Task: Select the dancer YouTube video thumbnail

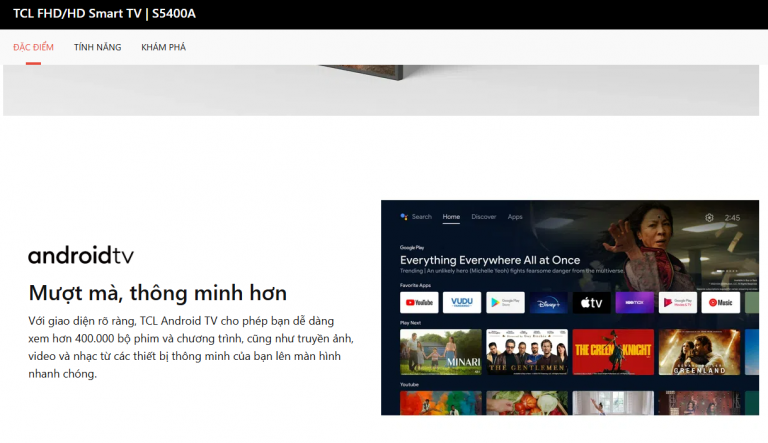Action: pos(613,403)
